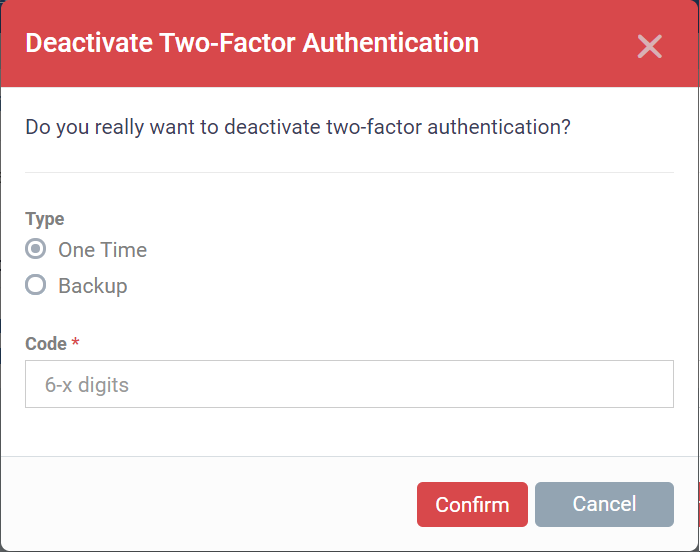Click the word "Confirm" in the footer
The image size is (700, 552).
(x=472, y=505)
